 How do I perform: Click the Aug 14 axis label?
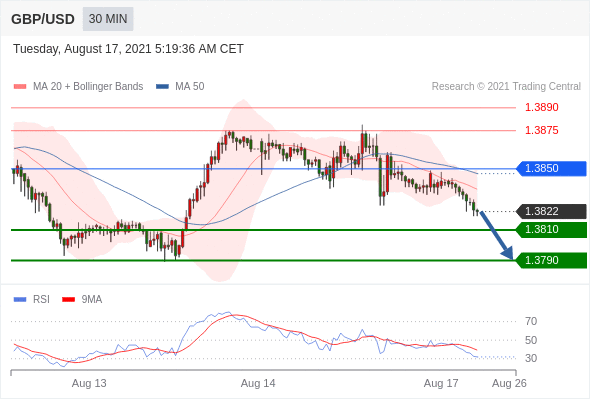pos(258,383)
